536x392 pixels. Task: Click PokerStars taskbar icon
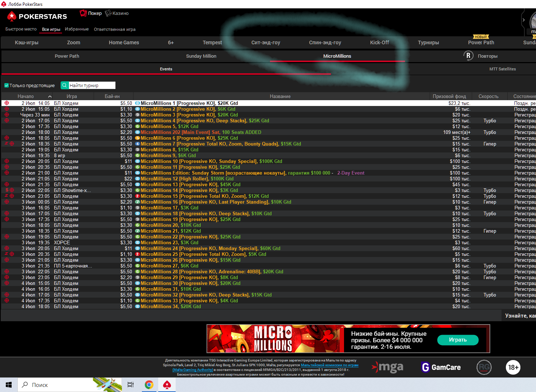point(167,385)
